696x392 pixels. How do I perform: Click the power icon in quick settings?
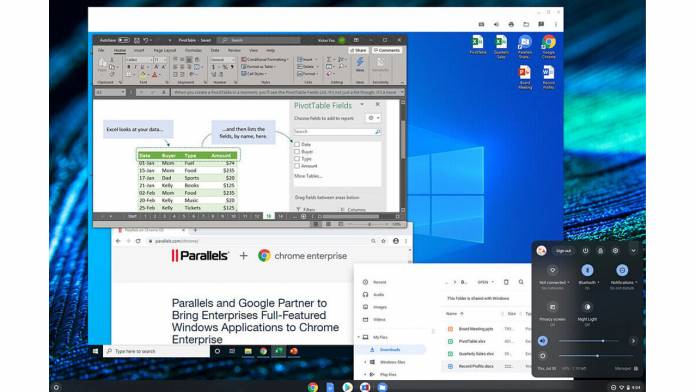pos(585,251)
